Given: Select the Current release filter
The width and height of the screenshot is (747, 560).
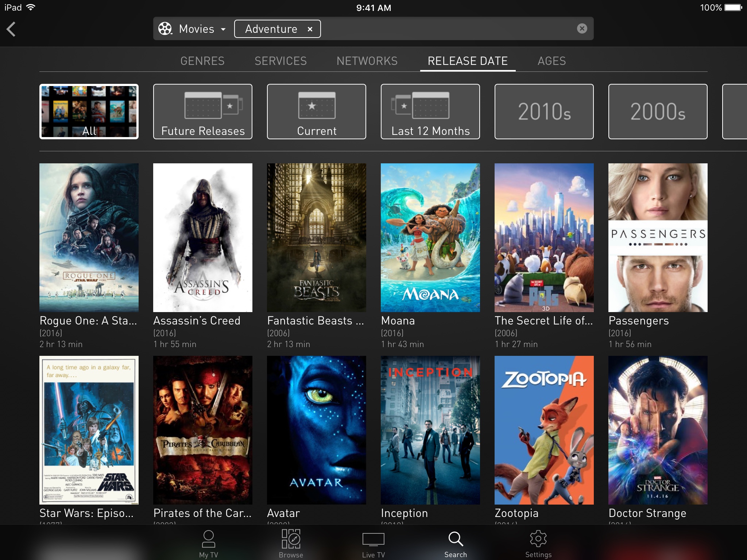Looking at the screenshot, I should click(317, 112).
